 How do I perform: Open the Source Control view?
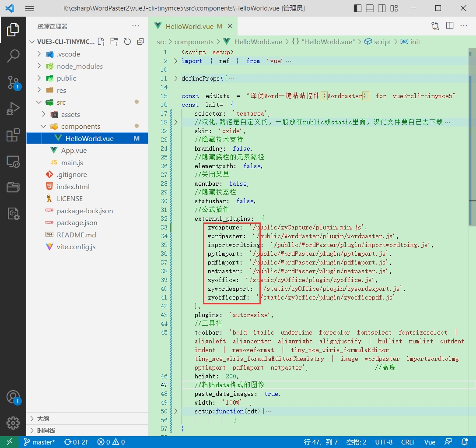coord(13,82)
